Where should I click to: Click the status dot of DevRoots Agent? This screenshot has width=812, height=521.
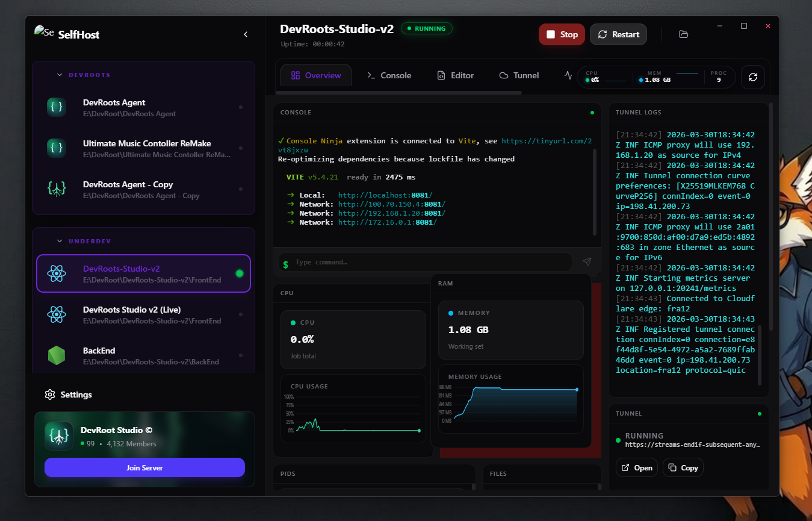tap(241, 107)
